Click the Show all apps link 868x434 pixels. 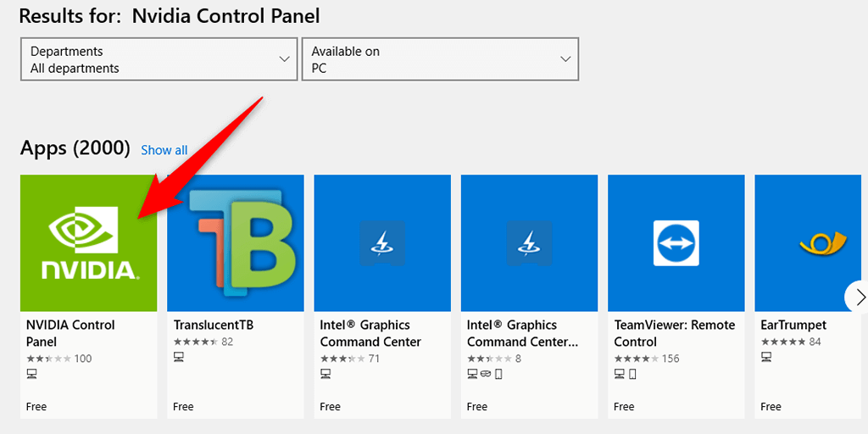(x=164, y=150)
